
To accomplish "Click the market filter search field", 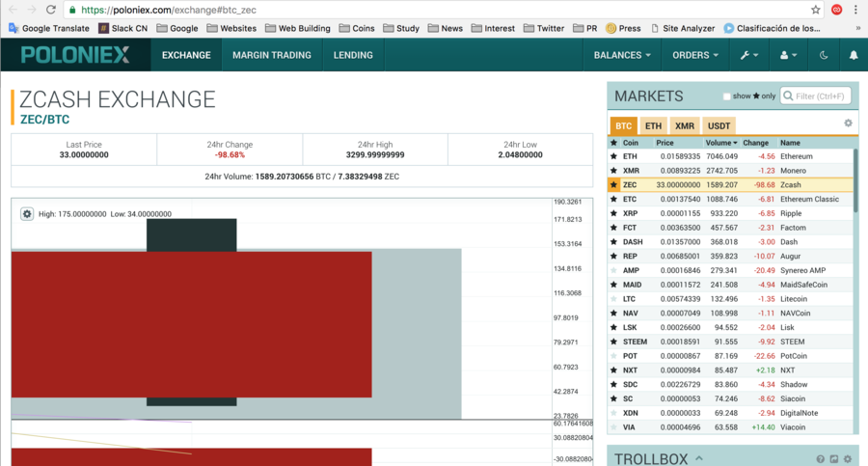I will pyautogui.click(x=815, y=96).
